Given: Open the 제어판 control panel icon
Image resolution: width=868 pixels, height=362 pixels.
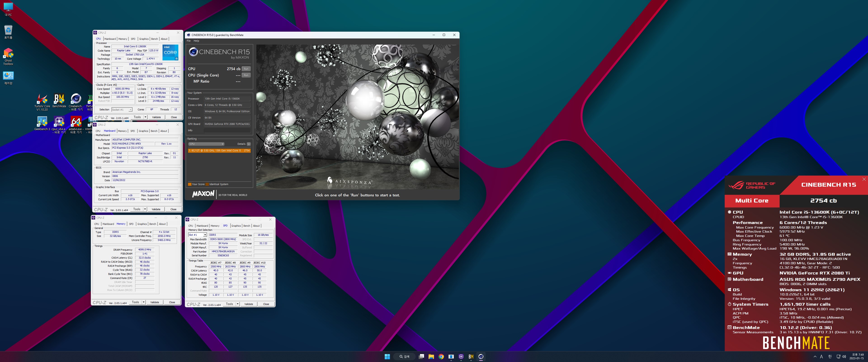Looking at the screenshot, I should click(8, 78).
